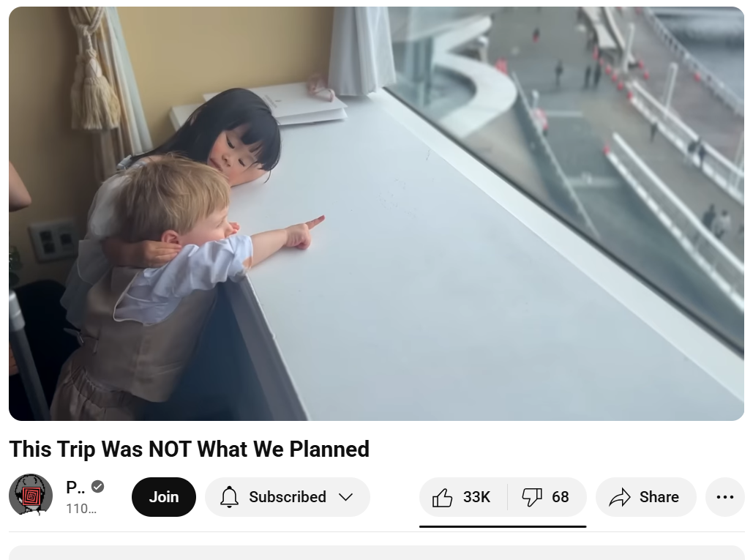Open the three-dot more actions menu
The width and height of the screenshot is (753, 560).
[x=724, y=497]
